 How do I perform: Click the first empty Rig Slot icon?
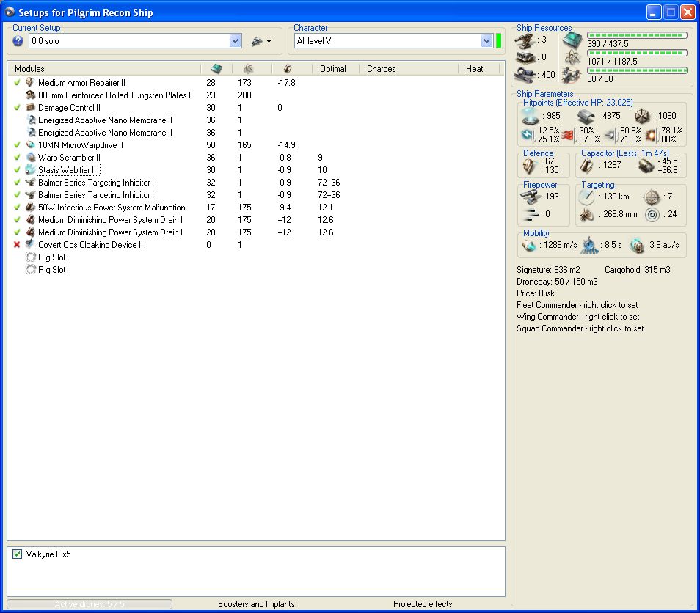pos(30,257)
